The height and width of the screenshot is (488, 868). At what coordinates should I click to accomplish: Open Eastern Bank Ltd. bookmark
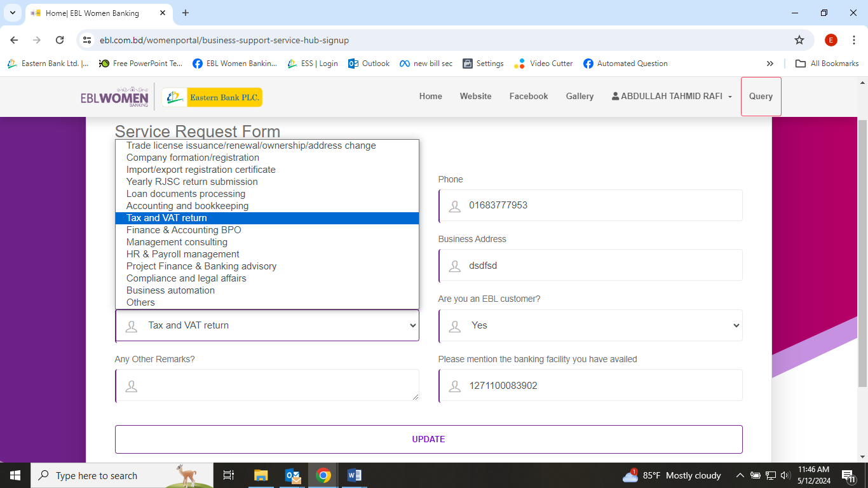[x=48, y=64]
